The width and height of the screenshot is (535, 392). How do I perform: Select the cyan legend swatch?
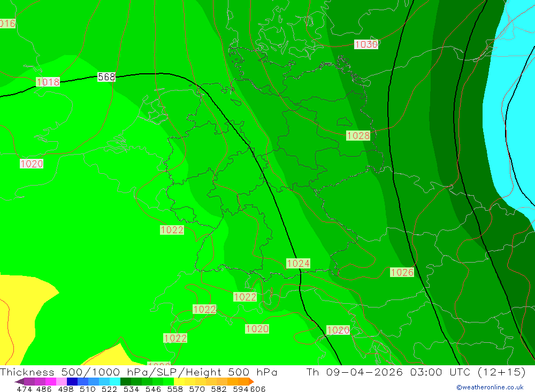coord(115,381)
